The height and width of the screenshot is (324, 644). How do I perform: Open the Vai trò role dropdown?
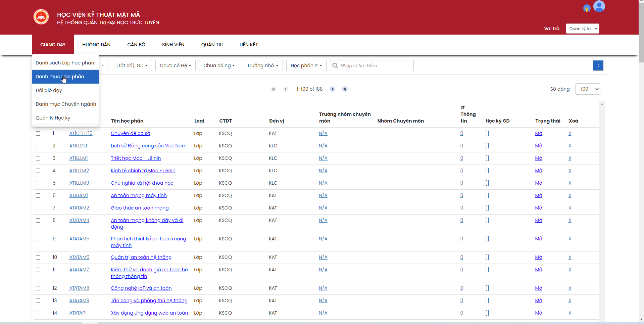[582, 29]
